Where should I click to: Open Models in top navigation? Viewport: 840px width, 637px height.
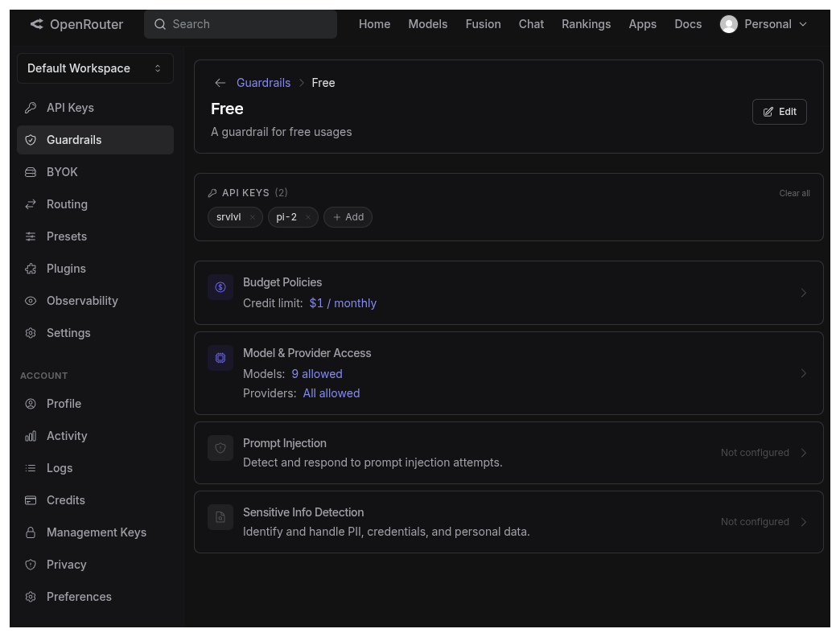pos(427,24)
